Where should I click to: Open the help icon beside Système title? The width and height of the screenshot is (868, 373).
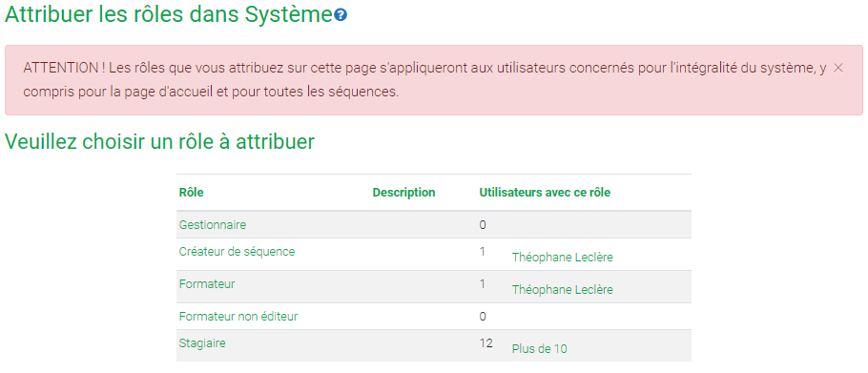[x=341, y=15]
